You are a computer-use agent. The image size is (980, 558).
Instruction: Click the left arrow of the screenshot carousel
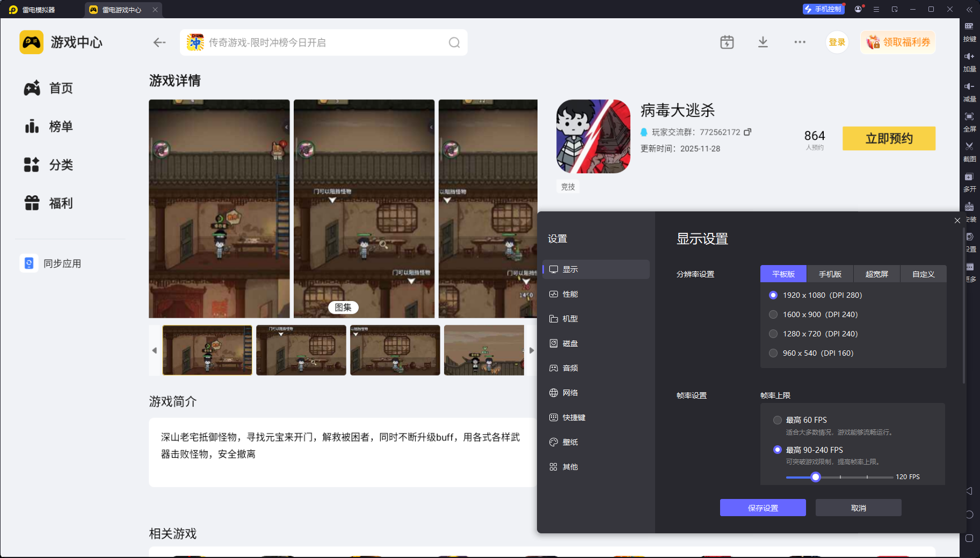point(154,350)
